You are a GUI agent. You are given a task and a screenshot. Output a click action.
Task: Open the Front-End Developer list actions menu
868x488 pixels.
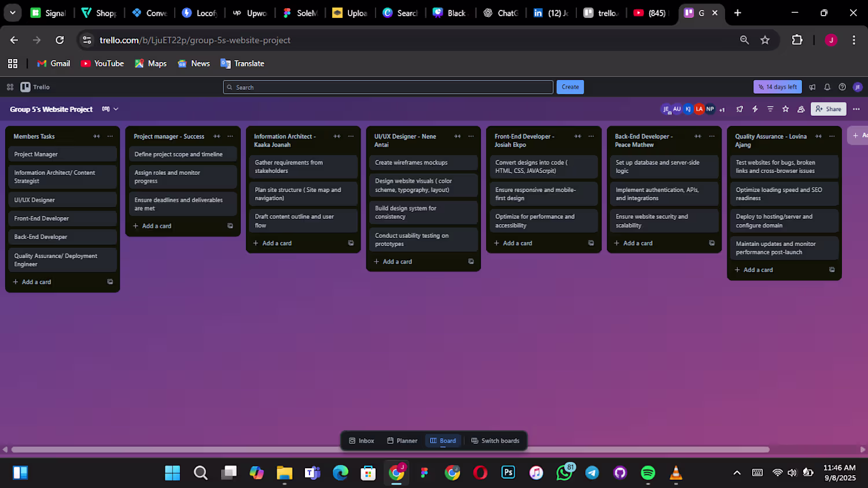click(591, 137)
